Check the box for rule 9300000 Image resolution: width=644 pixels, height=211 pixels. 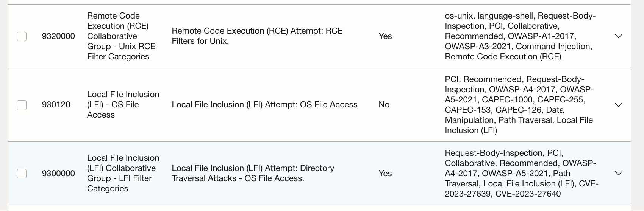22,174
